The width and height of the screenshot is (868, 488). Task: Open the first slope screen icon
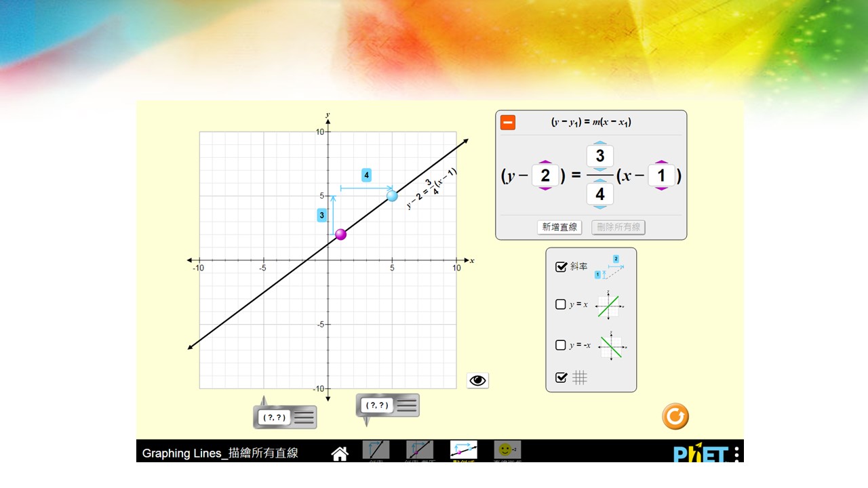pos(376,450)
